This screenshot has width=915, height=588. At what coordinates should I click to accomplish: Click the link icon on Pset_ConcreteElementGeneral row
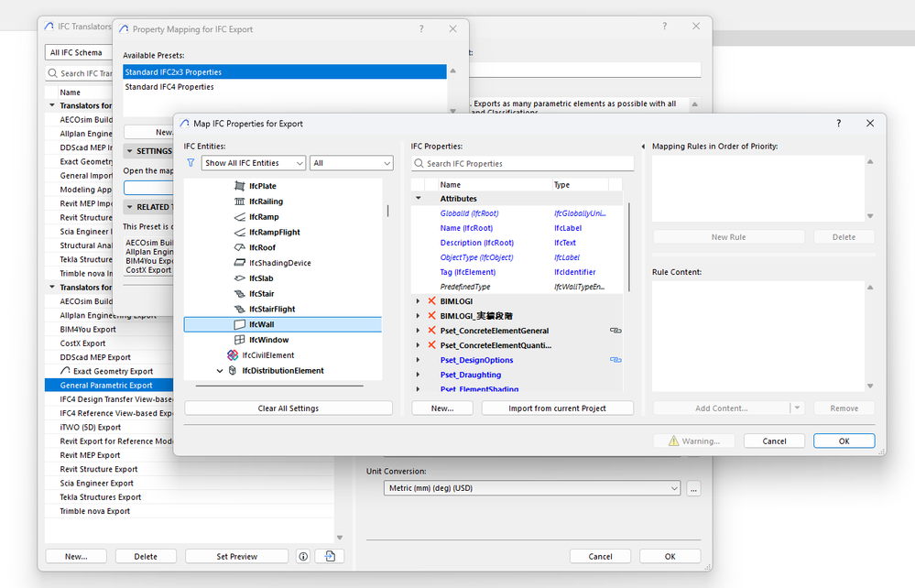click(x=615, y=330)
